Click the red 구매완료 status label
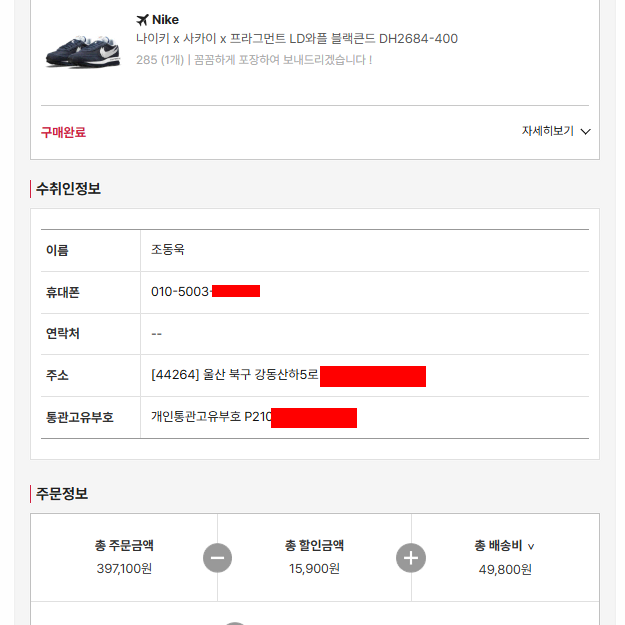Screen dimensions: 625x625 (63, 132)
